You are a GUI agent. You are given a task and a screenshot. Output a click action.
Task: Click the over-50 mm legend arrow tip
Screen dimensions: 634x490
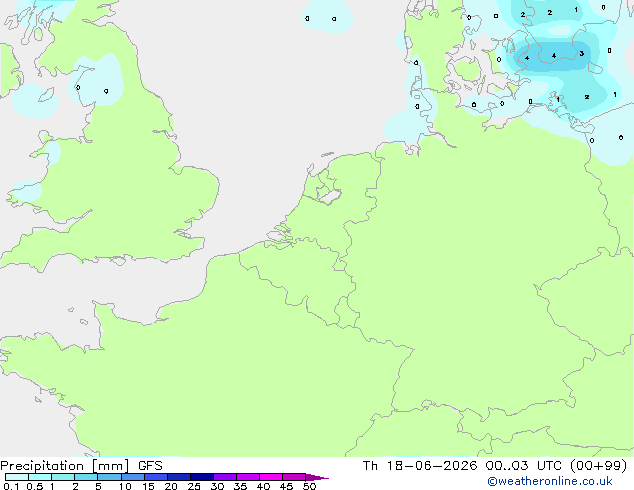click(317, 477)
